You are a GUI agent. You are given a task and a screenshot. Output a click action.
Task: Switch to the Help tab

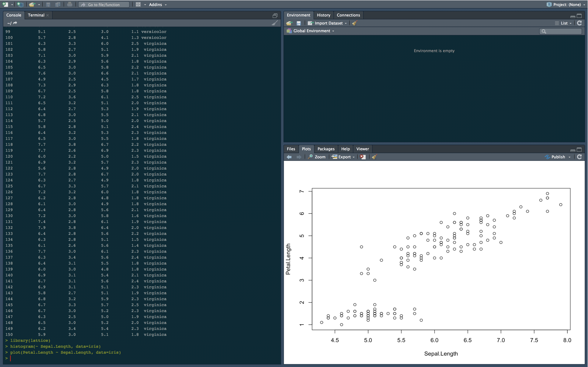345,149
